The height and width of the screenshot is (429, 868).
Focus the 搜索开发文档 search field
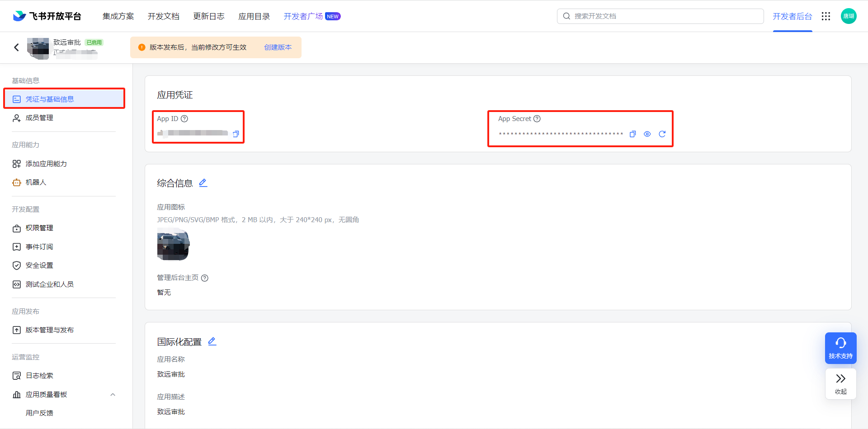[x=660, y=16]
